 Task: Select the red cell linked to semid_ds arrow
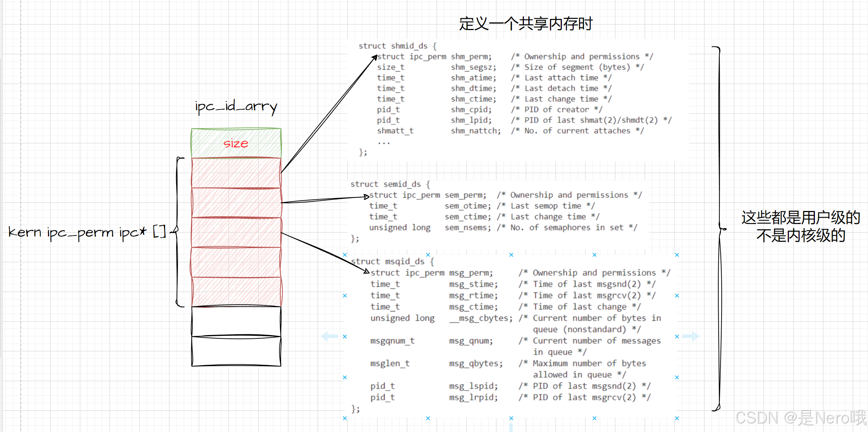click(x=236, y=203)
